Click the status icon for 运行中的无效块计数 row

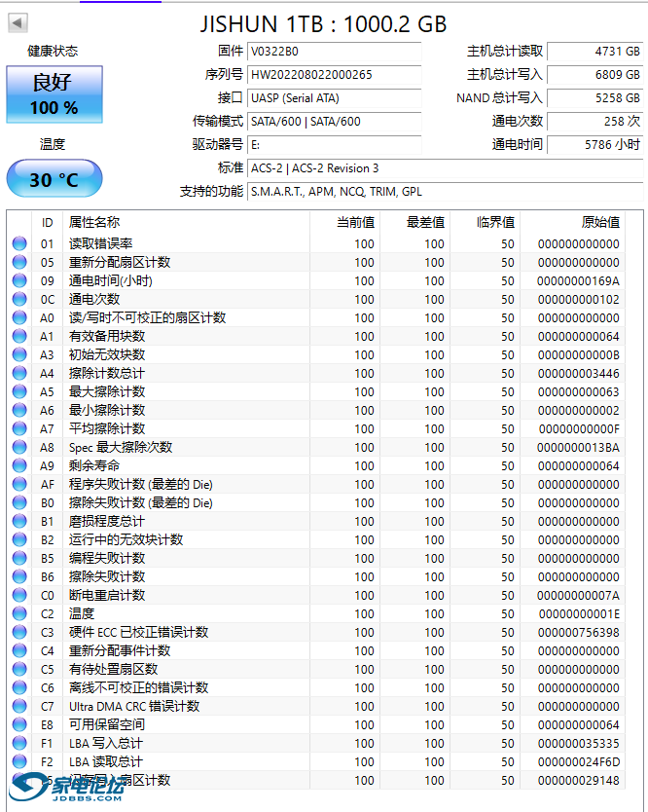[x=19, y=539]
